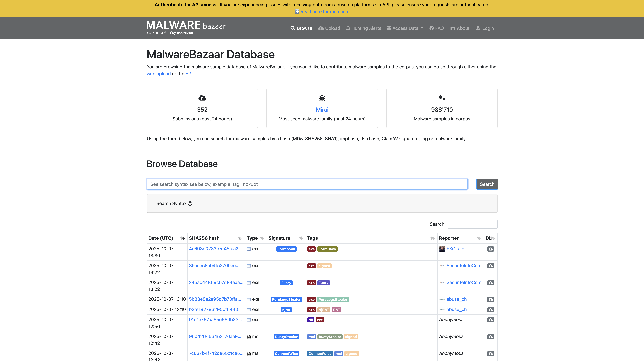
Task: Toggle sorting on the Signature column
Action: pyautogui.click(x=301, y=238)
